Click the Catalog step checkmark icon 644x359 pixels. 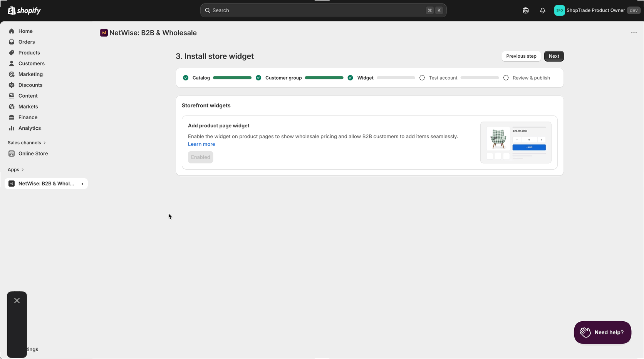tap(186, 78)
